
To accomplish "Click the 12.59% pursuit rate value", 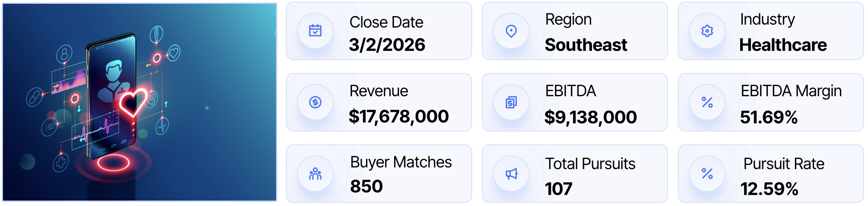I will pyautogui.click(x=769, y=189).
